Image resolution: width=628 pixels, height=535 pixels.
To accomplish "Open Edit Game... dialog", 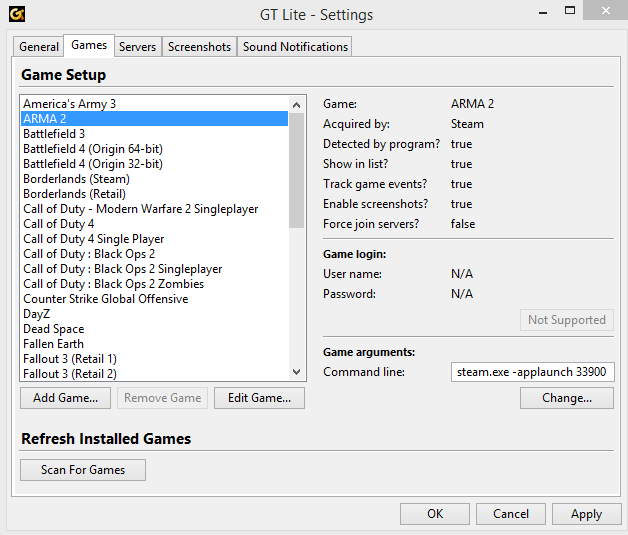I will tap(260, 398).
